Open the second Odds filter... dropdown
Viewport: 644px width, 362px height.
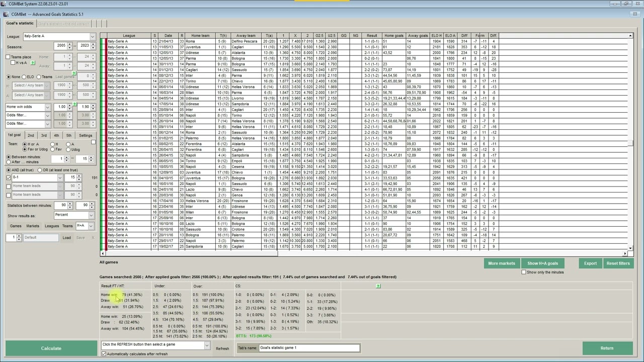pyautogui.click(x=48, y=124)
